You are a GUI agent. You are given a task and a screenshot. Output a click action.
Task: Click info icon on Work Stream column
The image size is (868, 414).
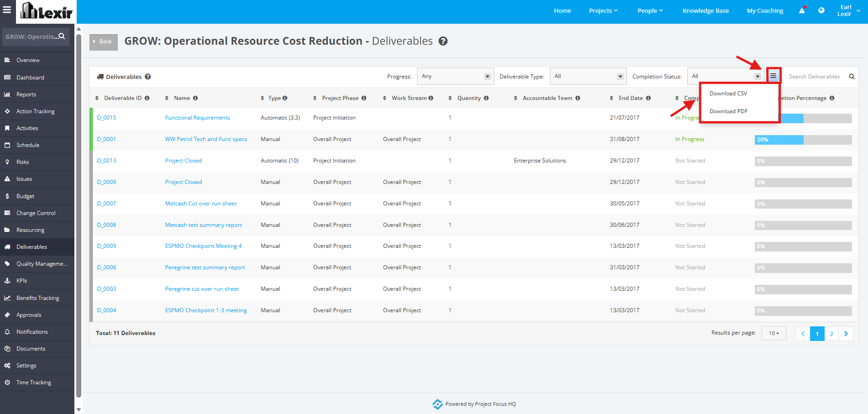431,98
